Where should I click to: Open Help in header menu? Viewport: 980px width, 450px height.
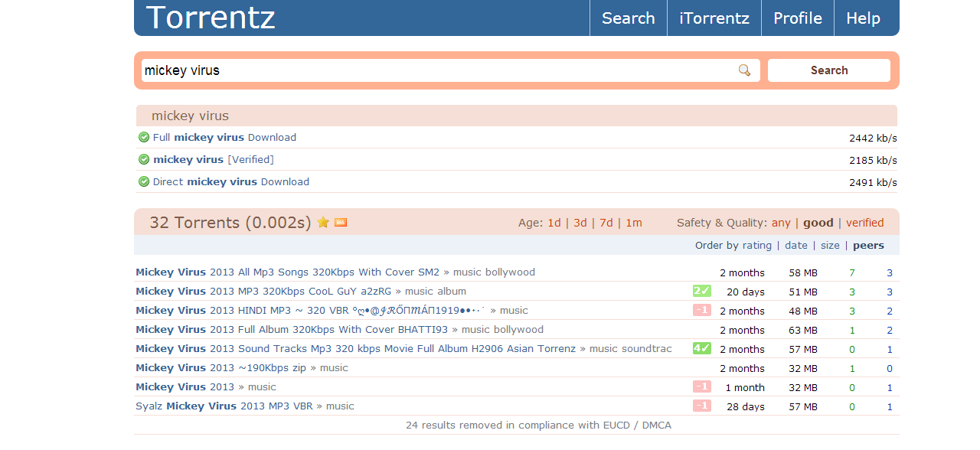pyautogui.click(x=863, y=18)
